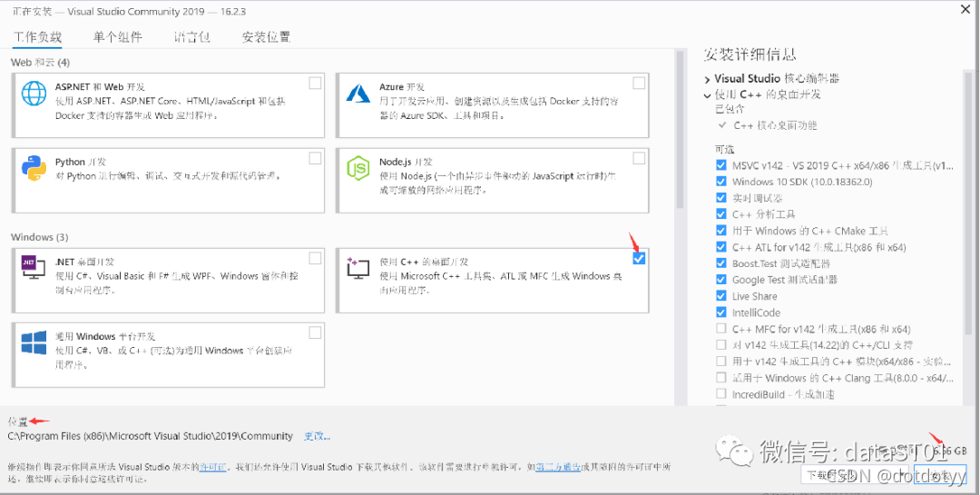Image resolution: width=980 pixels, height=495 pixels.
Task: Enable the Universal Windows Platform workload checkbox
Action: (315, 332)
